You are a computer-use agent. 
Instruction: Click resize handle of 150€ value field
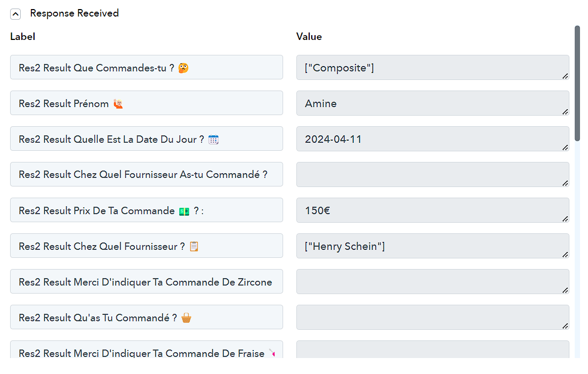(565, 218)
